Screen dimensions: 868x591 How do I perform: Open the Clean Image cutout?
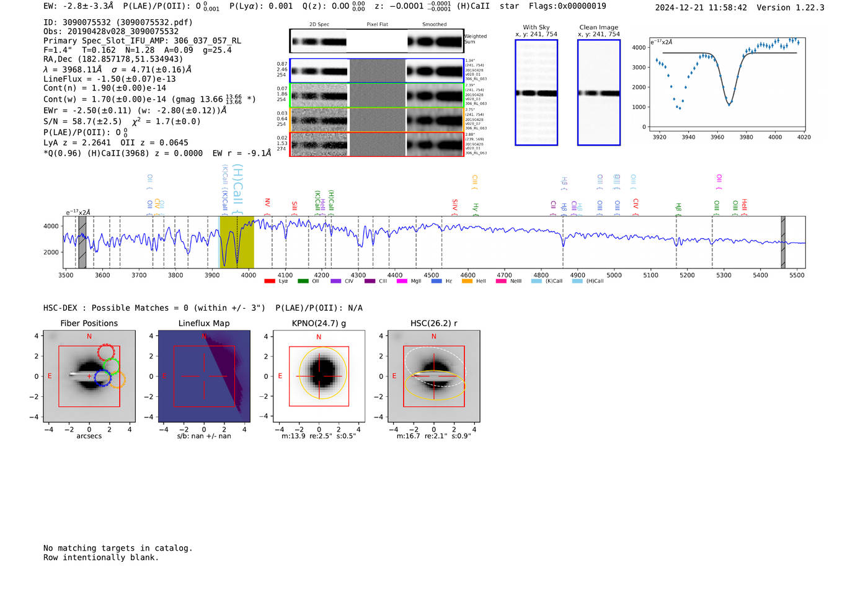(599, 92)
